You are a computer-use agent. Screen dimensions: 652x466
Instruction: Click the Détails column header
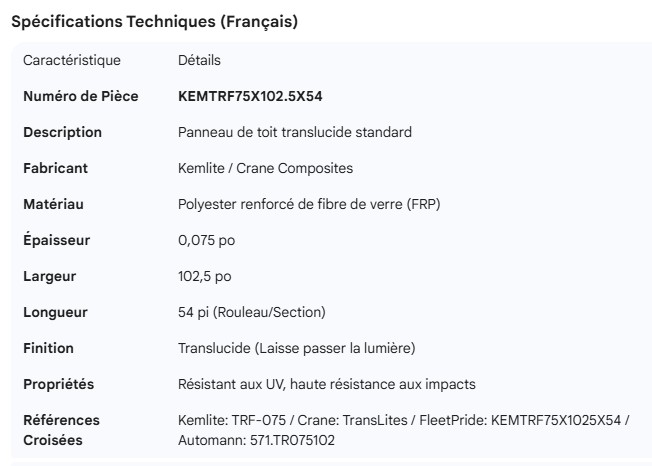click(x=199, y=60)
